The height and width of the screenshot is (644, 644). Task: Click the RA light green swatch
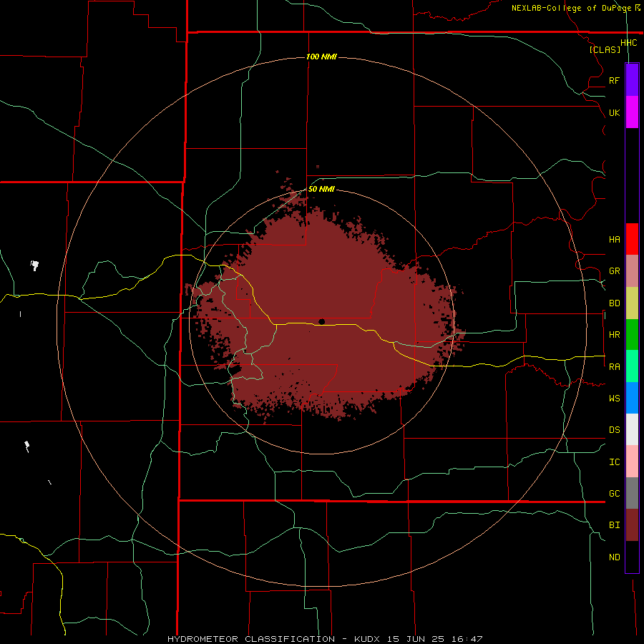[x=632, y=366]
